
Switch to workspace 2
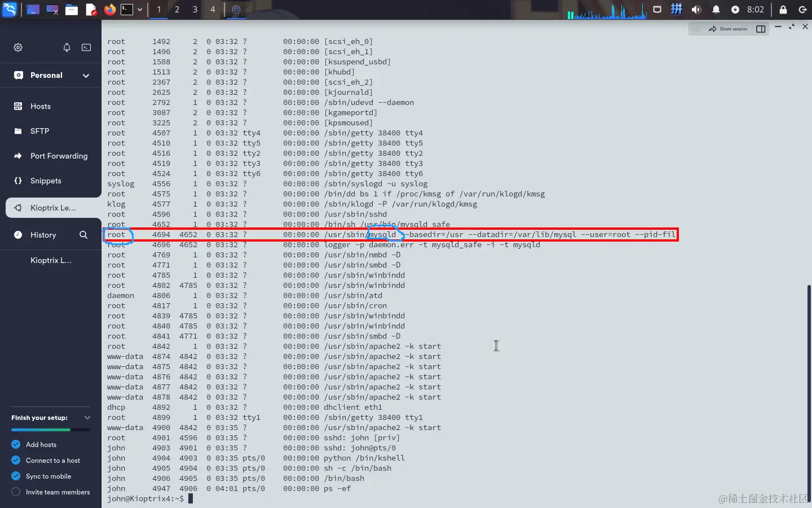click(x=177, y=10)
